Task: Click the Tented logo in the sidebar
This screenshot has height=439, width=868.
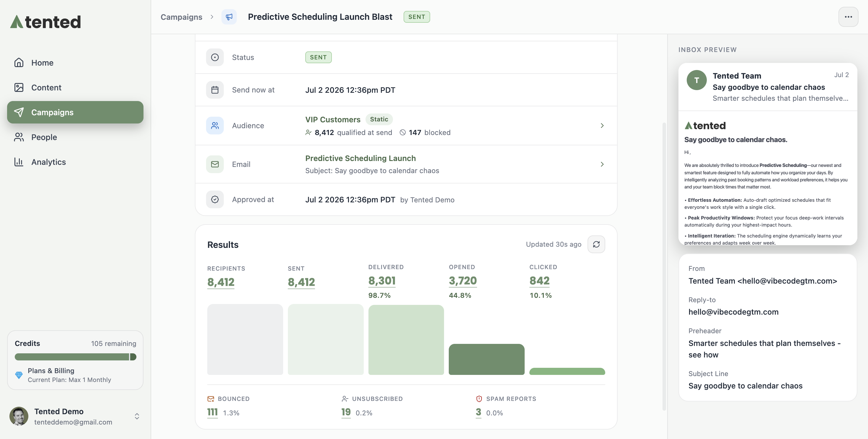Action: [45, 22]
